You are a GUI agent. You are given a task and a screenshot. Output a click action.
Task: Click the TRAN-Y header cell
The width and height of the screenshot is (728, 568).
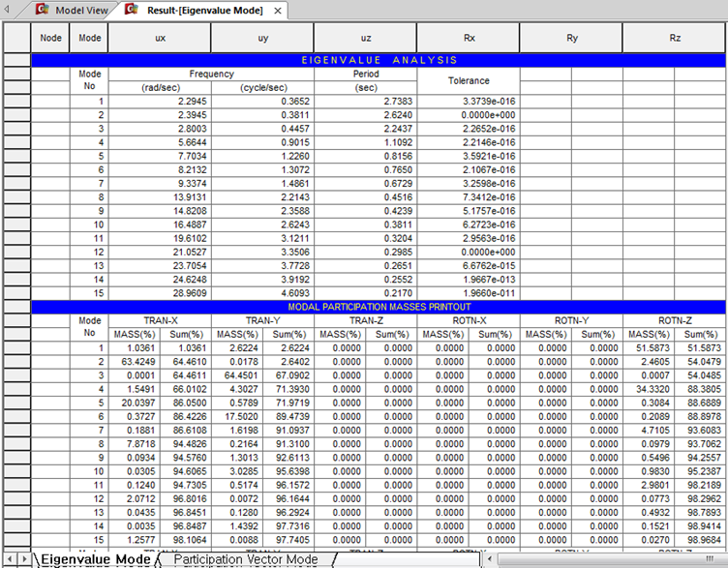tap(262, 320)
